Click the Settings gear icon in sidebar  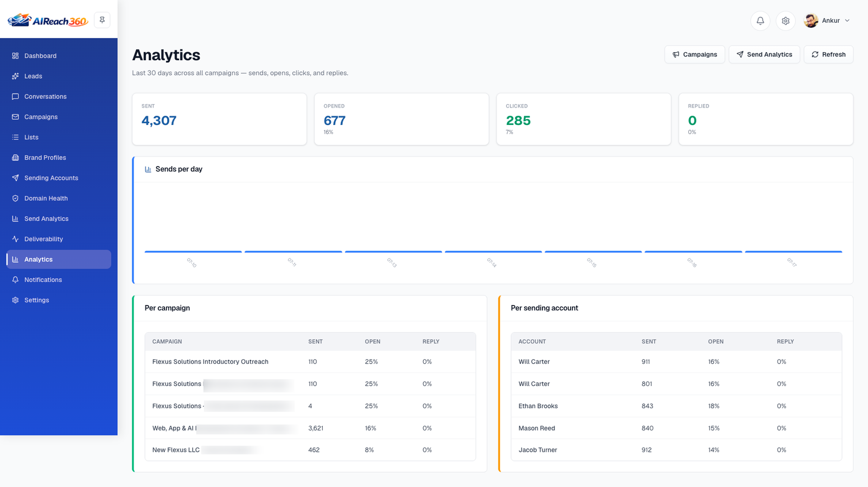click(x=15, y=300)
